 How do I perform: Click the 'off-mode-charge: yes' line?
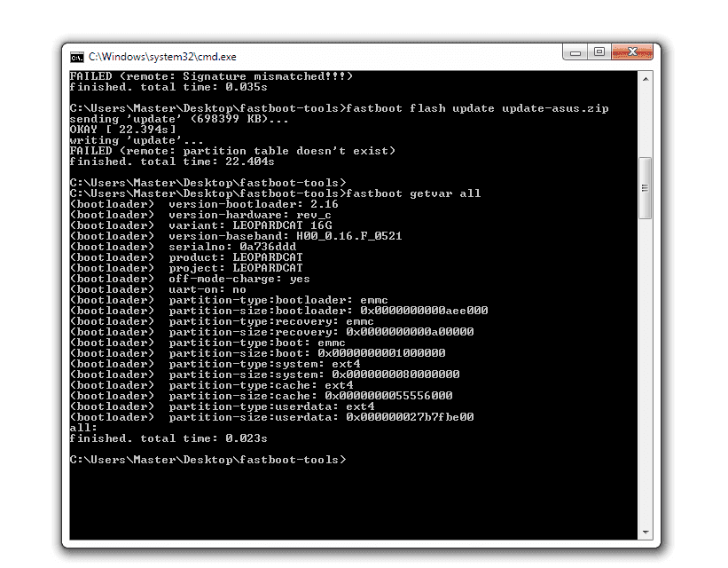coord(190,279)
